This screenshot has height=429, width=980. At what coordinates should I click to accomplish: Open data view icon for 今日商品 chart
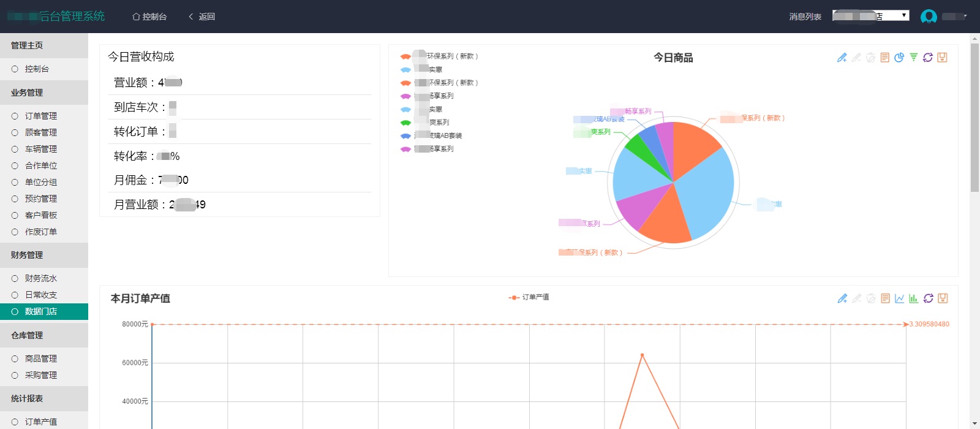pyautogui.click(x=884, y=57)
